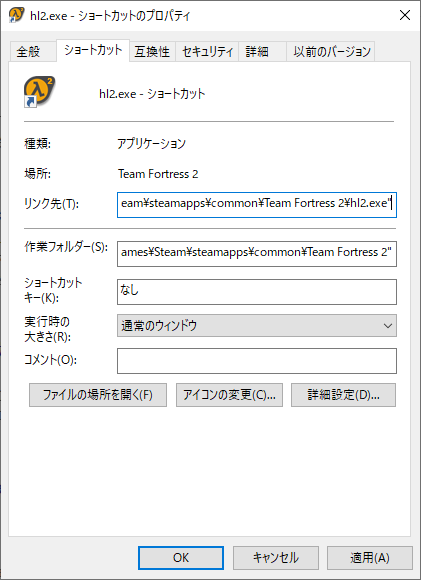Screen dimensions: 421x580
Task: Click into the 作業フォルダー field
Action: click(257, 254)
